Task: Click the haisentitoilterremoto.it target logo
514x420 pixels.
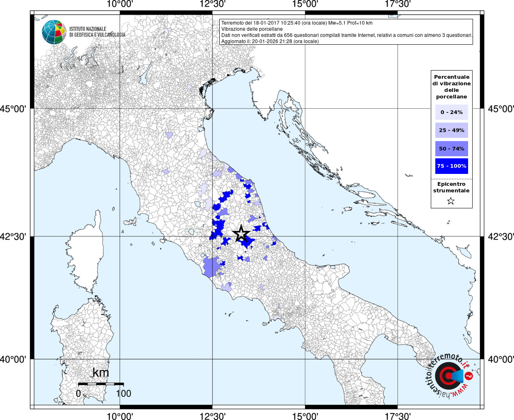Action: click(x=450, y=376)
